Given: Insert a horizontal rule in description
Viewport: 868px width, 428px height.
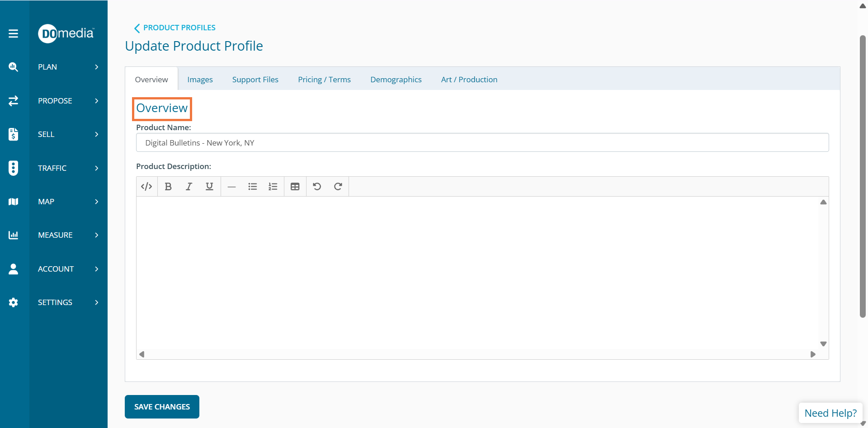Looking at the screenshot, I should [x=231, y=187].
